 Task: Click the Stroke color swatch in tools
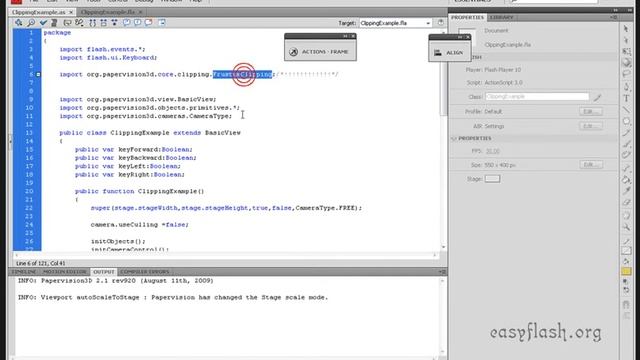626,251
